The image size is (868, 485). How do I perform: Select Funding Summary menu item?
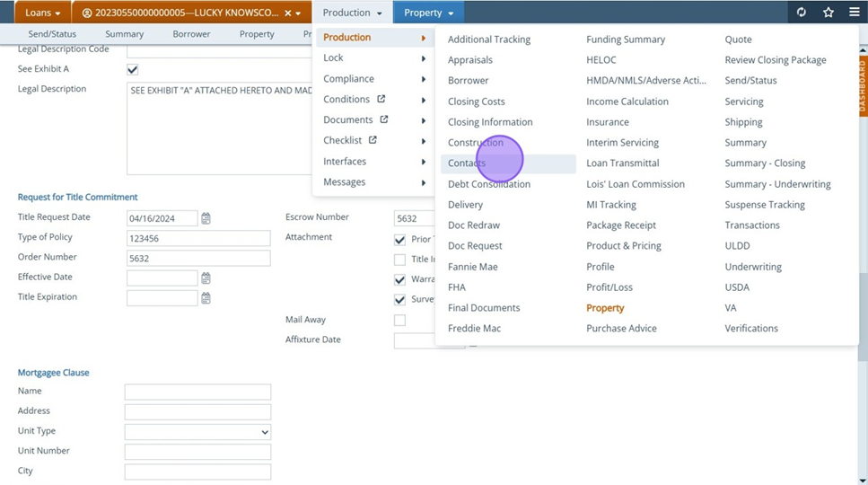[x=626, y=40]
